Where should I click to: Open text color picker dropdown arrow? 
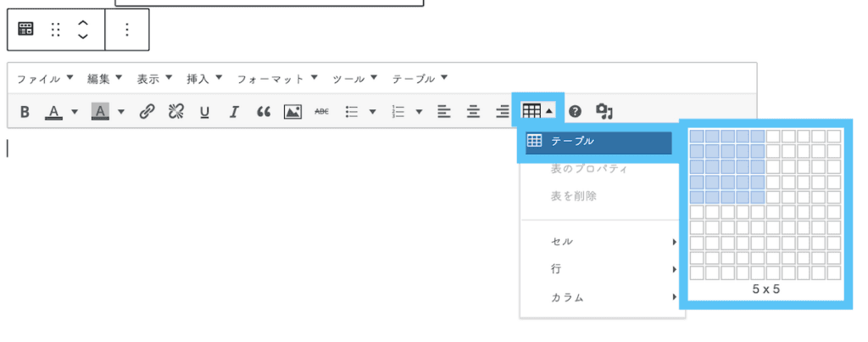pyautogui.click(x=75, y=112)
